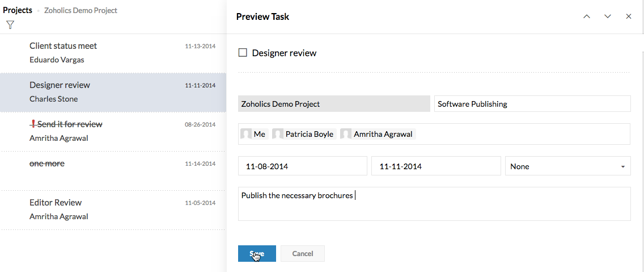This screenshot has width=644, height=272.
Task: Check the Designer review completion checkbox
Action: point(243,53)
